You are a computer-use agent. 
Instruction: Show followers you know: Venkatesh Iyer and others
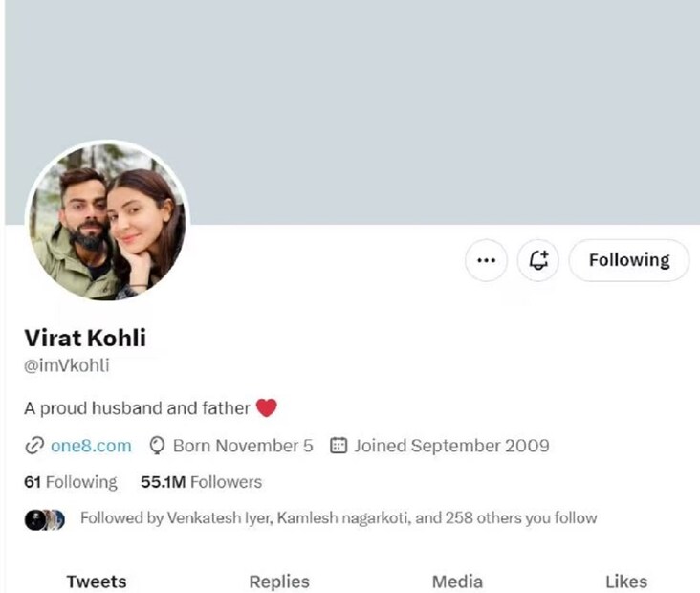pyautogui.click(x=338, y=518)
